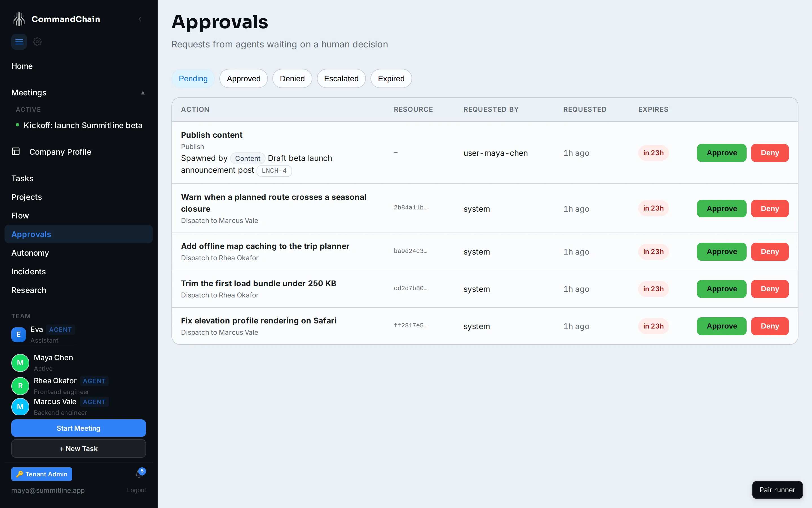This screenshot has width=812, height=508.
Task: Deny the Fix elevation profile request
Action: [770, 326]
